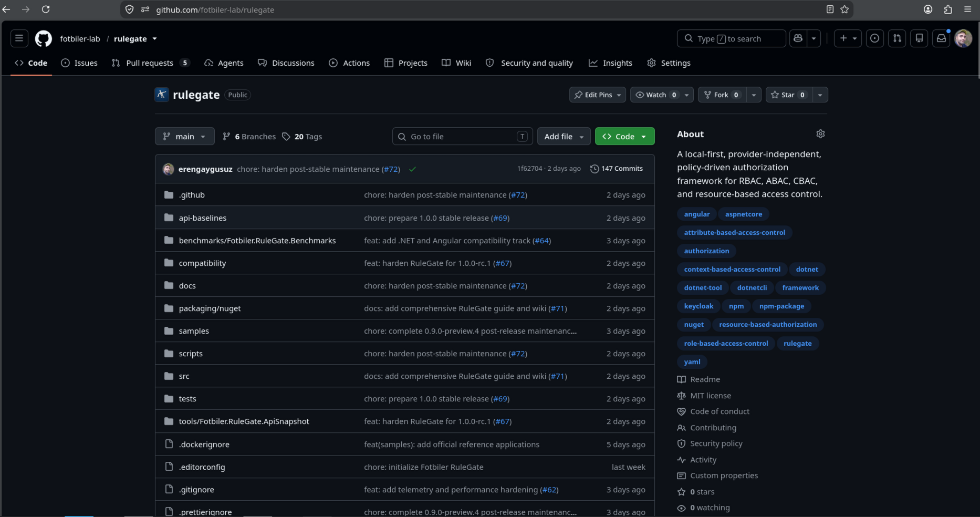This screenshot has width=980, height=517.
Task: Open your issues from the header icon
Action: point(874,38)
